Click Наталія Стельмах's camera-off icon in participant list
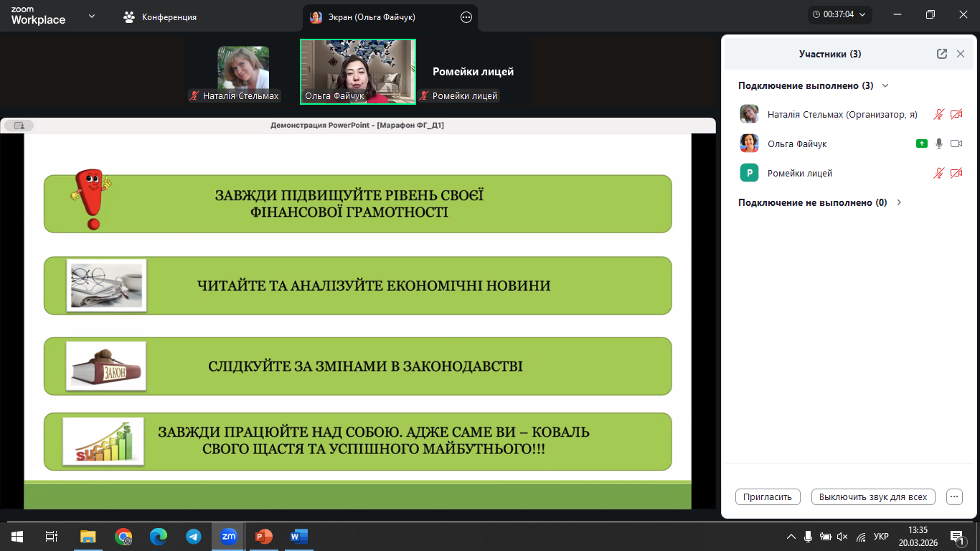The height and width of the screenshot is (551, 980). point(956,114)
